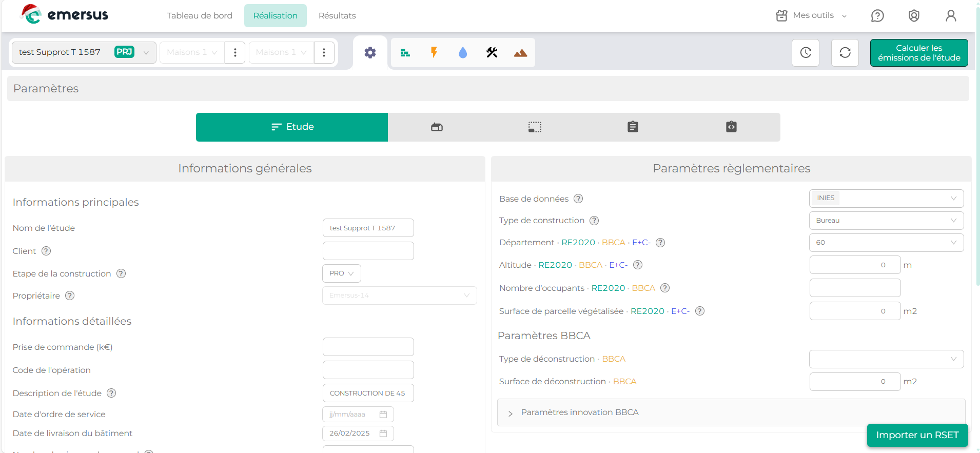980x453 pixels.
Task: Expand the Mes outils menu
Action: pyautogui.click(x=811, y=15)
